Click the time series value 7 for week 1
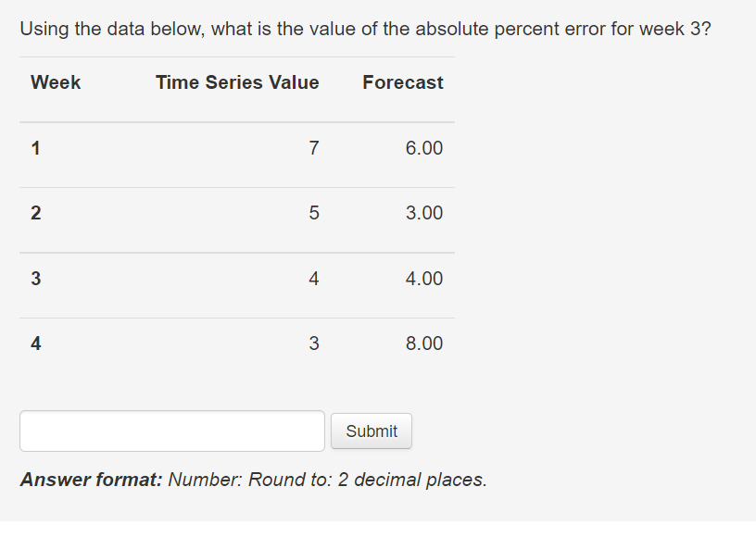The height and width of the screenshot is (537, 756). point(314,147)
